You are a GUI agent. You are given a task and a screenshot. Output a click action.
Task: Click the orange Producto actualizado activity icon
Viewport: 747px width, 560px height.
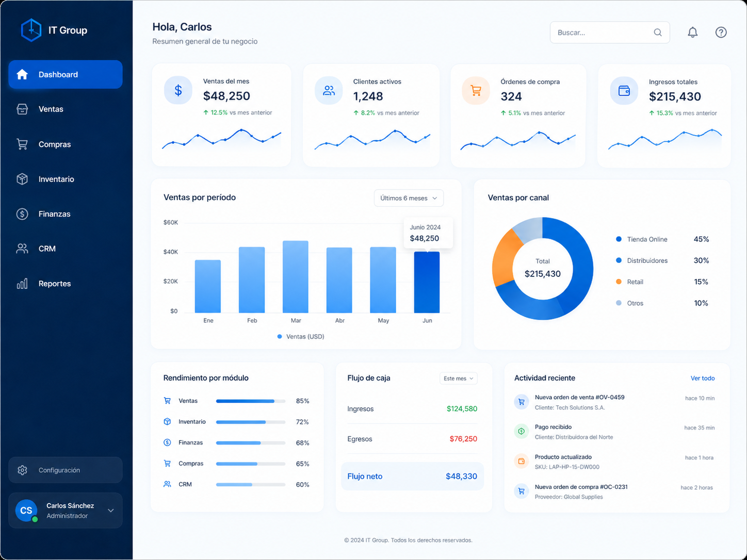[522, 461]
